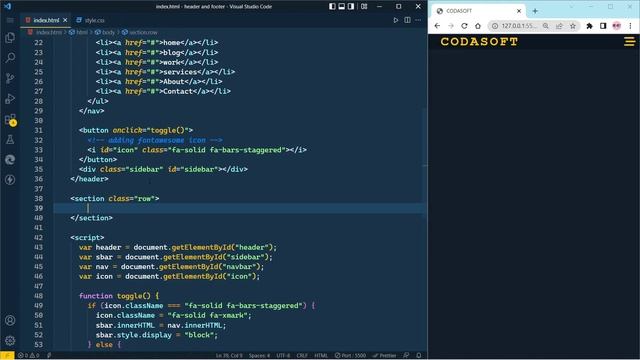Click the VS Code hamburger menu

point(10,20)
